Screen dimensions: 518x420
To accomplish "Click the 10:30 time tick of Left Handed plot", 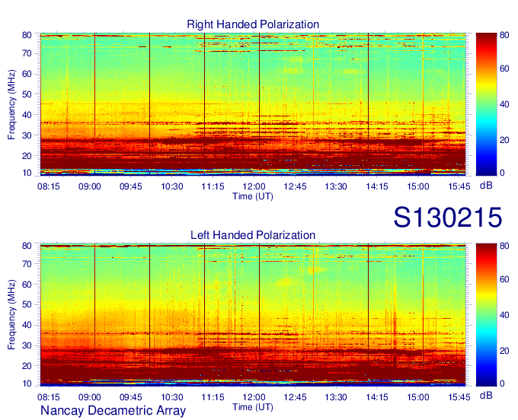I will point(172,397).
